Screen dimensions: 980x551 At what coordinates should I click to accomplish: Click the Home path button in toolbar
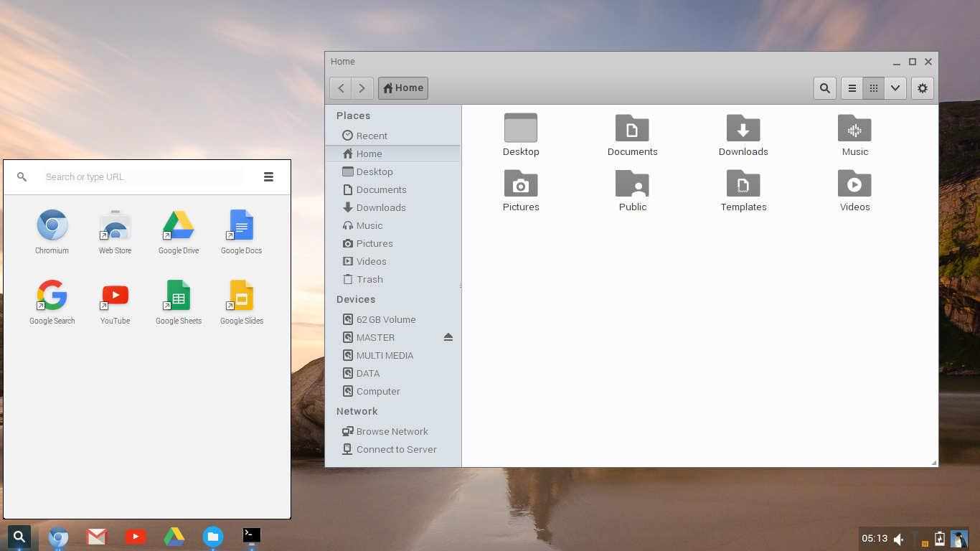pyautogui.click(x=403, y=88)
